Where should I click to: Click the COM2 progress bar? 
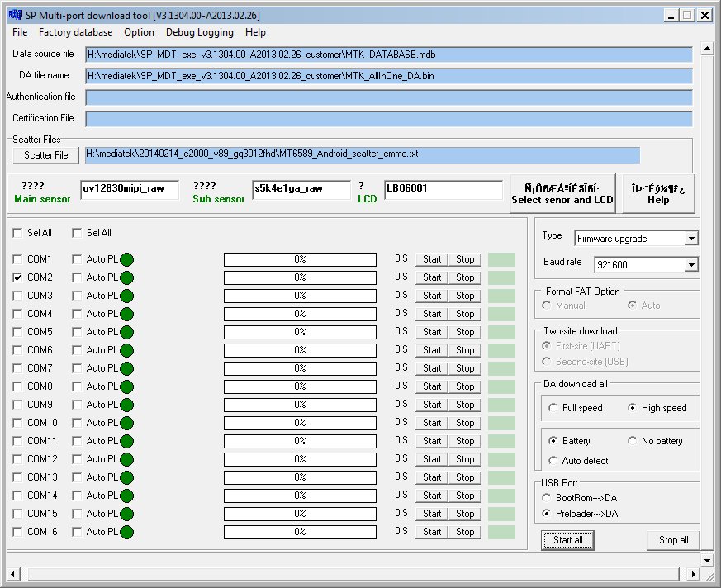(300, 277)
